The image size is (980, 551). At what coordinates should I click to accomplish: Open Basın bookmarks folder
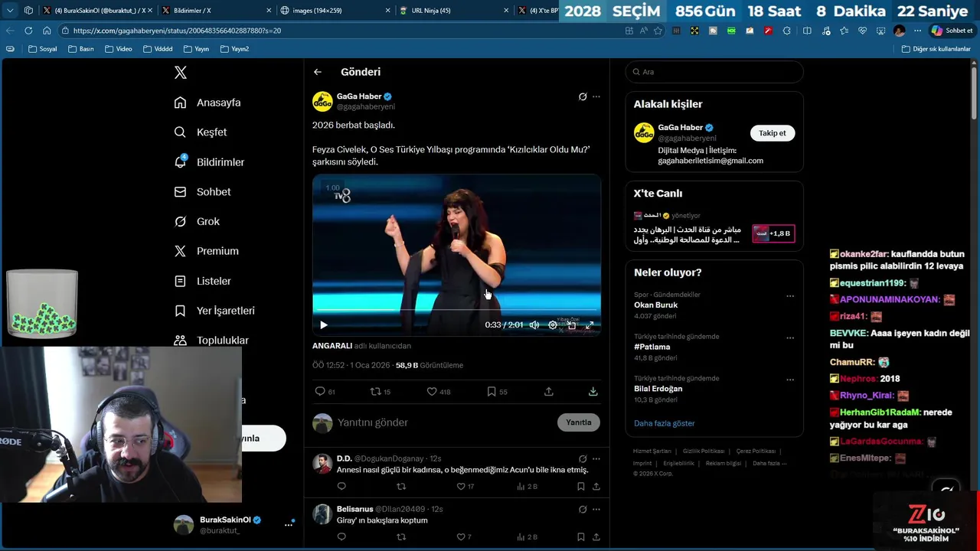pos(80,49)
